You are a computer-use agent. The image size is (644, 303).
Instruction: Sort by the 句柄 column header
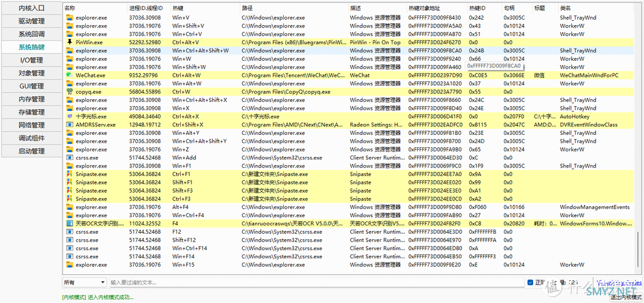point(518,8)
